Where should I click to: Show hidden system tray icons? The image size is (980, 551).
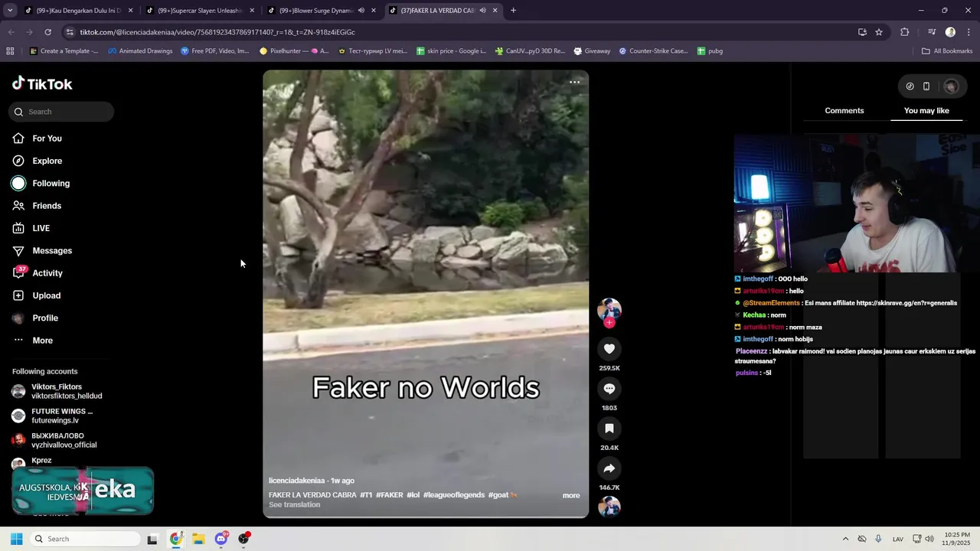845,539
